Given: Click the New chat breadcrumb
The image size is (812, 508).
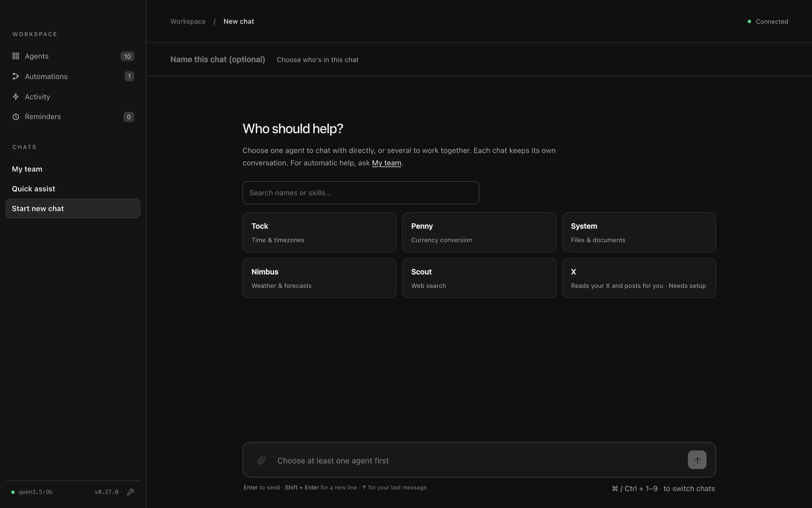Looking at the screenshot, I should pyautogui.click(x=239, y=21).
